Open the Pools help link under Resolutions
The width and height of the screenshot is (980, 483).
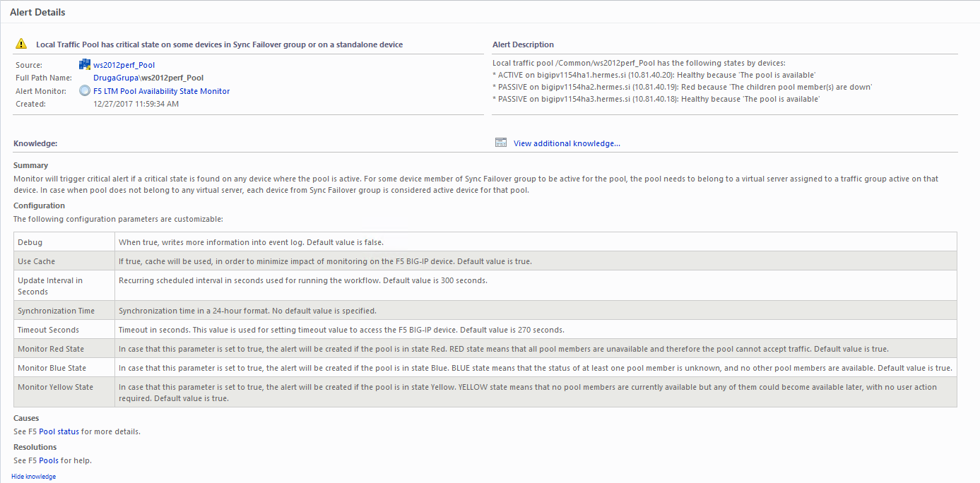pyautogui.click(x=49, y=460)
